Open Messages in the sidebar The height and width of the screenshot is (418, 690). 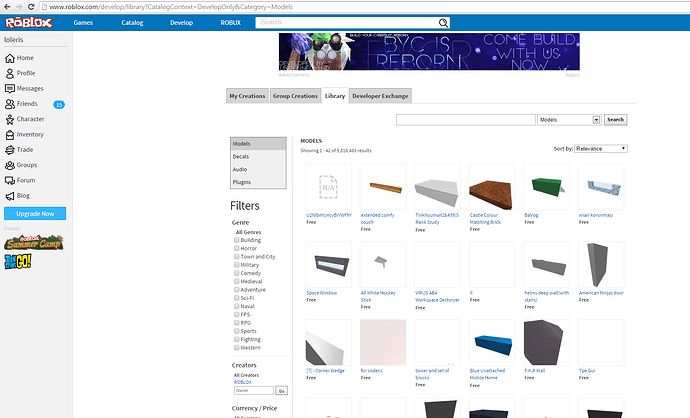24,88
